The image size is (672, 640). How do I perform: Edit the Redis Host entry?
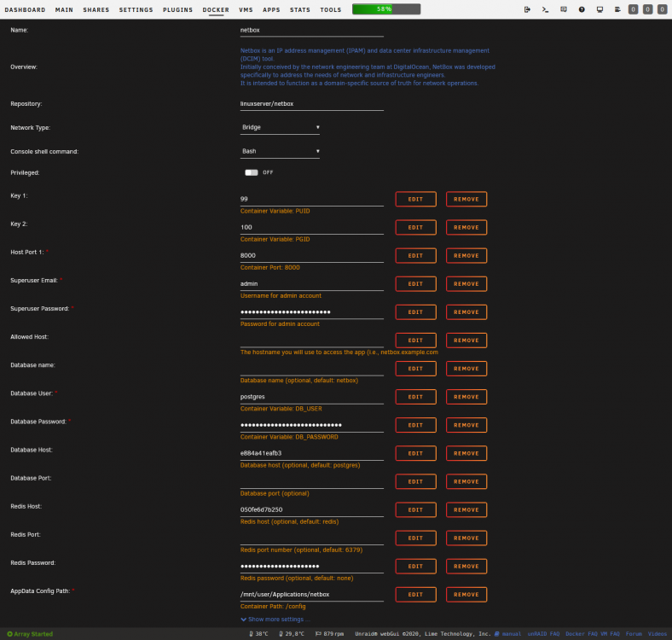(415, 509)
